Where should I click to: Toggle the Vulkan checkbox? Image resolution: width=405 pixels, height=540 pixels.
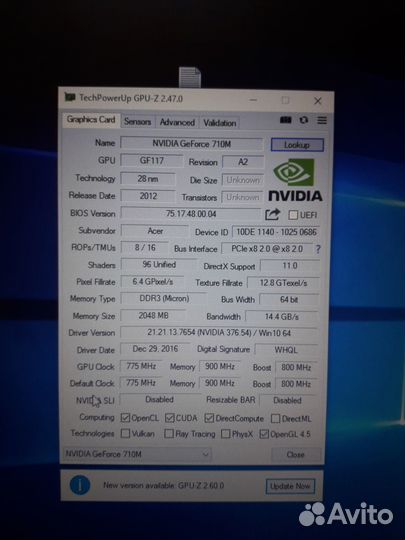coord(125,433)
